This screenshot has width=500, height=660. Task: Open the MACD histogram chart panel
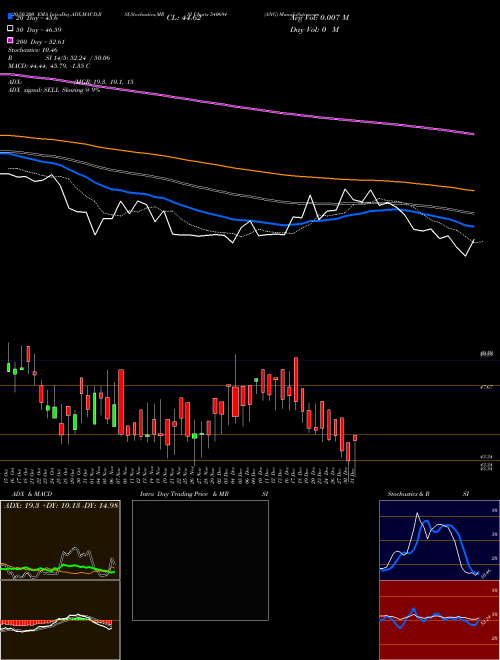coord(60,620)
